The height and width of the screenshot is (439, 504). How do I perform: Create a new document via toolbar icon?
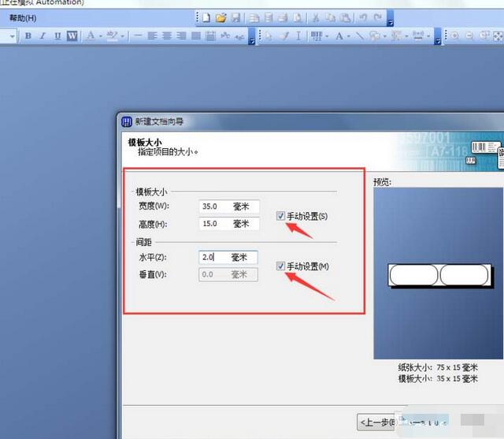pos(206,17)
